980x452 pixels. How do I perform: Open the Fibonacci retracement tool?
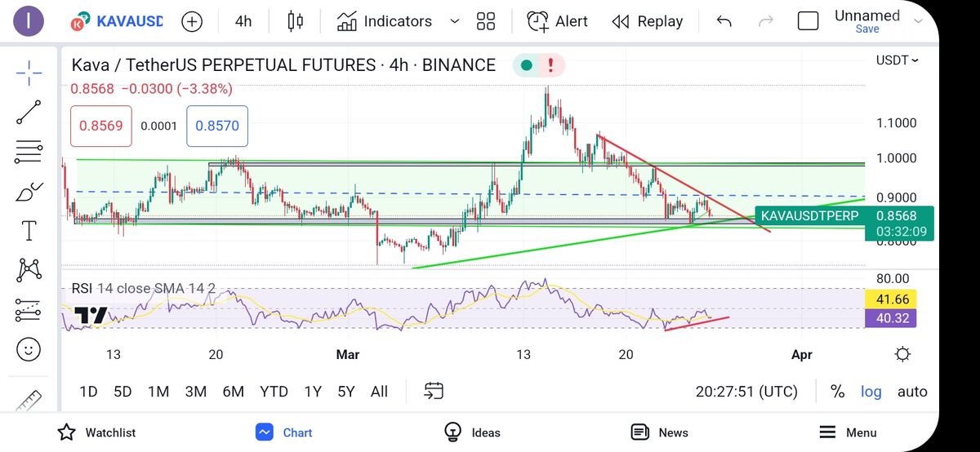click(x=29, y=151)
